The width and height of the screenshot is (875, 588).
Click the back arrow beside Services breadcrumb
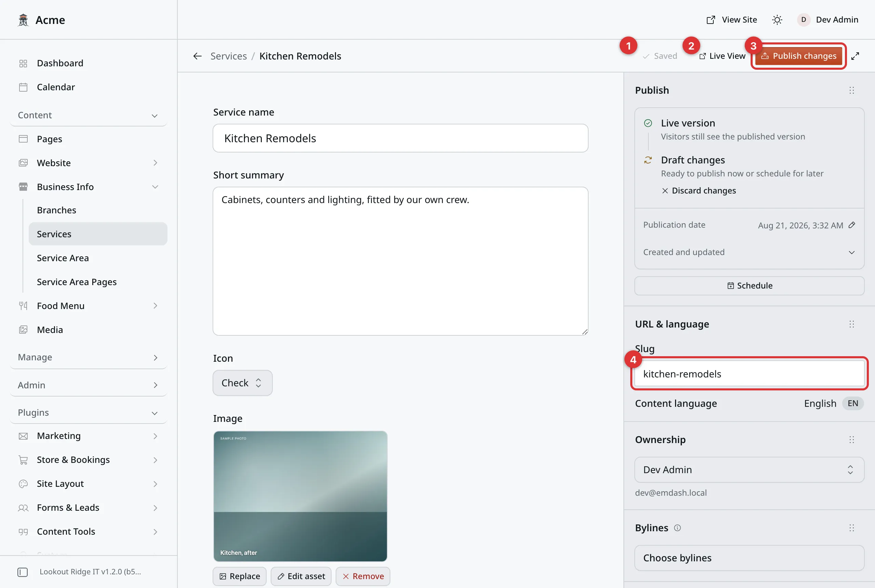198,56
